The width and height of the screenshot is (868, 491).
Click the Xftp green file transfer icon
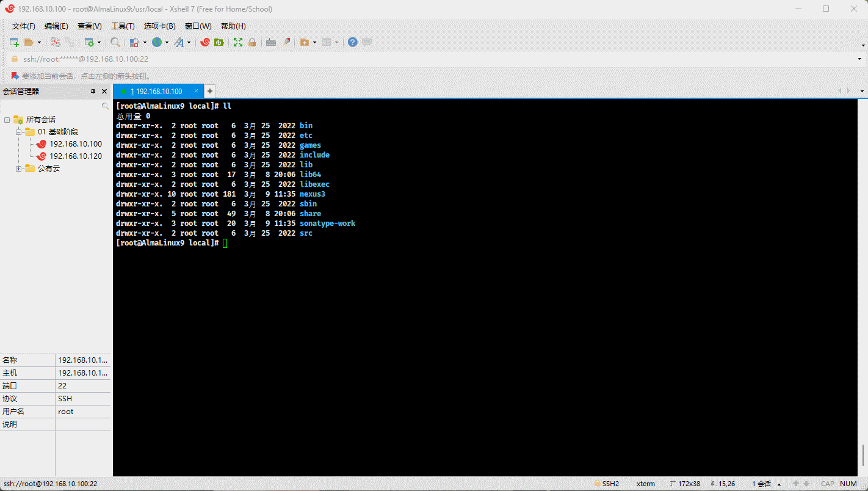click(x=219, y=42)
